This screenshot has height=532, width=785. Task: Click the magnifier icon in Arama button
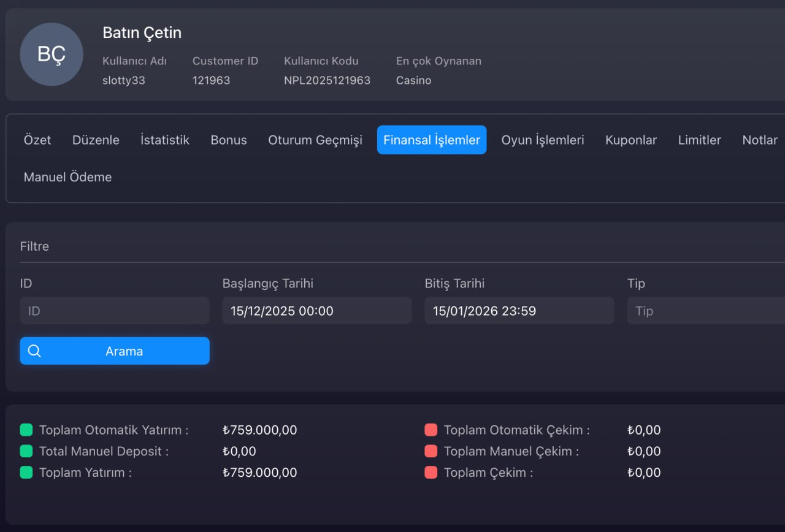click(x=34, y=351)
